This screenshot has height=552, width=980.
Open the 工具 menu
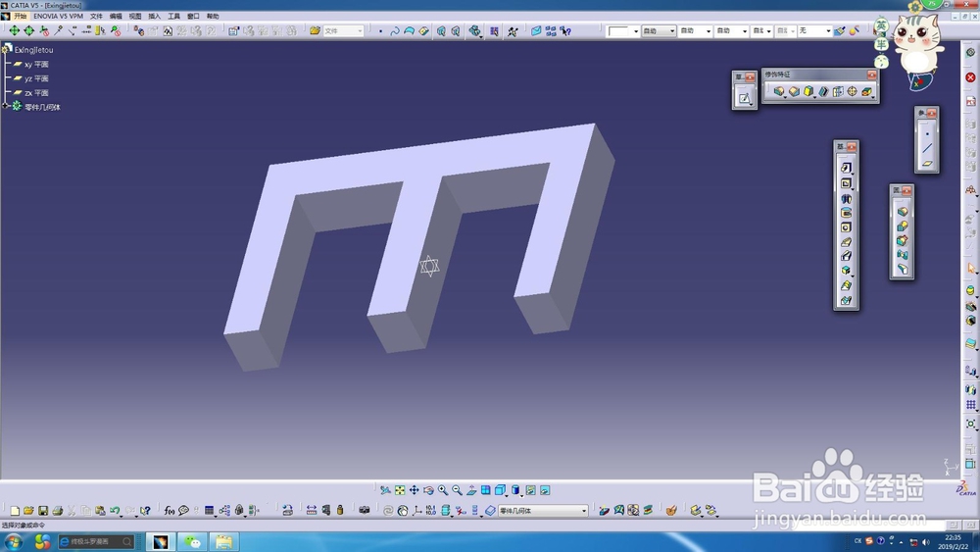tap(173, 16)
